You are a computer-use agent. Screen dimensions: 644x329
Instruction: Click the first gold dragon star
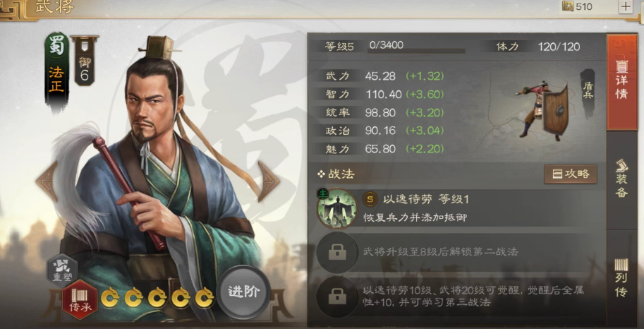[110, 298]
